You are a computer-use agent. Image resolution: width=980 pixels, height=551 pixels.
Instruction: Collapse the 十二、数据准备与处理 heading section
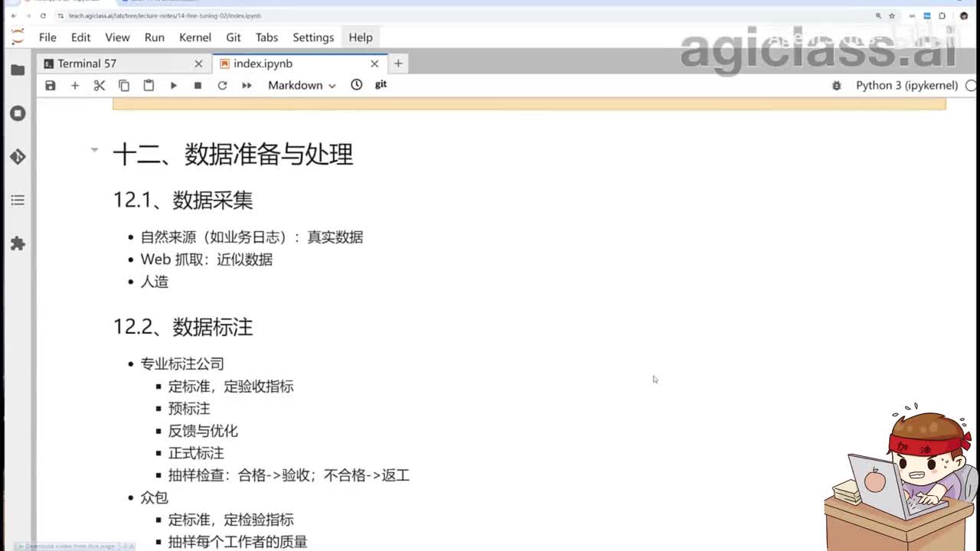(x=94, y=150)
